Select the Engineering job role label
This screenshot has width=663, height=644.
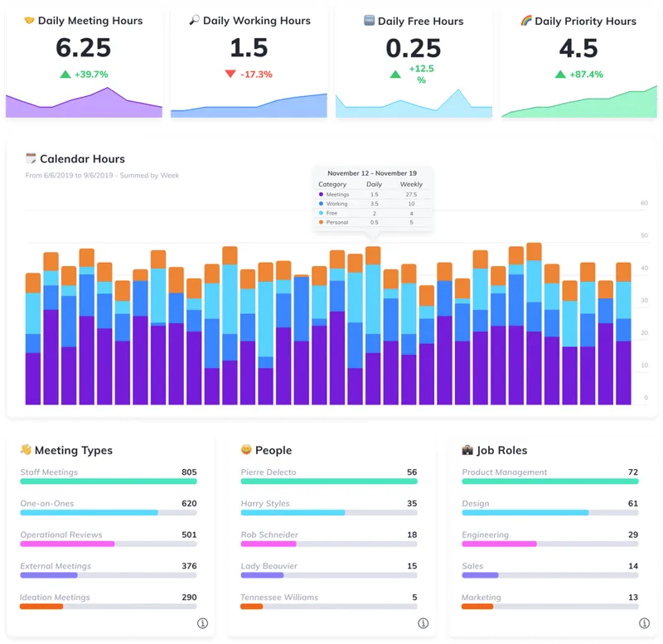pyautogui.click(x=486, y=535)
